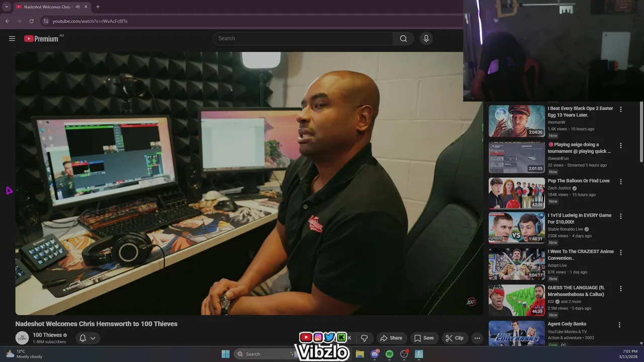Reload the YouTube page
Screen dimensions: 644x362
tap(32, 21)
